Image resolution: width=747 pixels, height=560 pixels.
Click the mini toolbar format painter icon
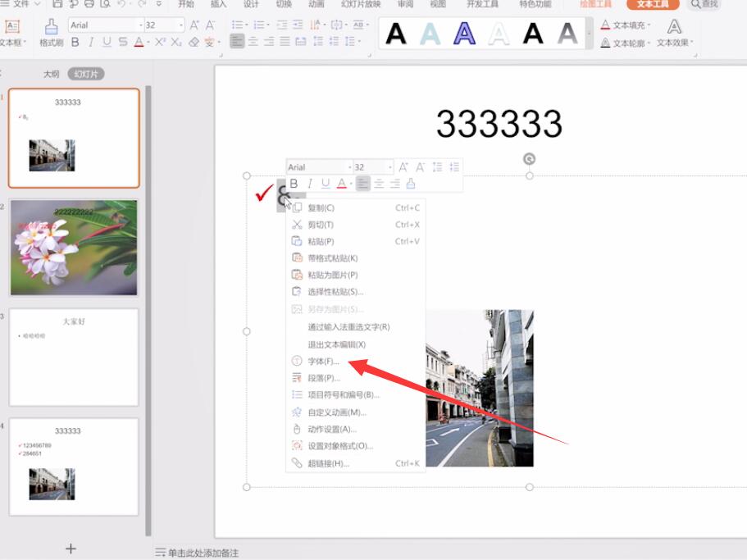[411, 184]
